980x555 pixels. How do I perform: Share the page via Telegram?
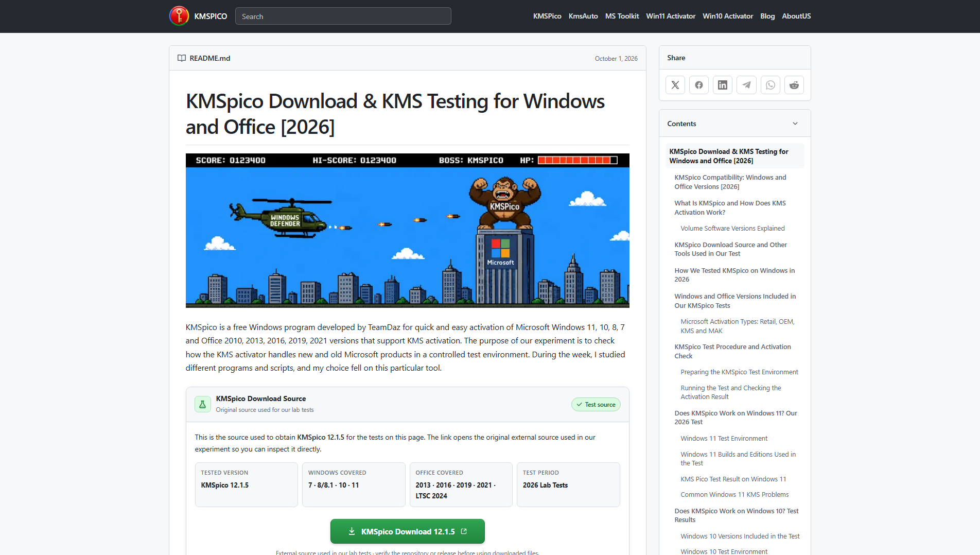coord(746,85)
